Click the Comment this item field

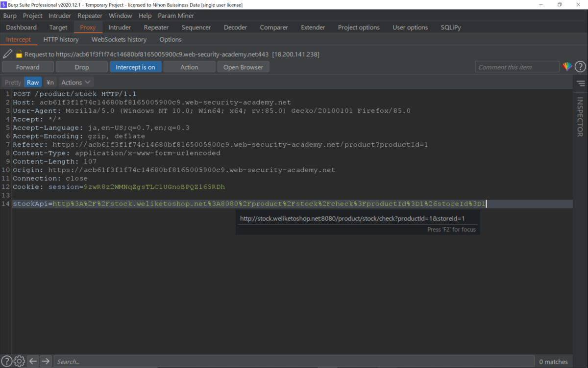[x=517, y=67]
